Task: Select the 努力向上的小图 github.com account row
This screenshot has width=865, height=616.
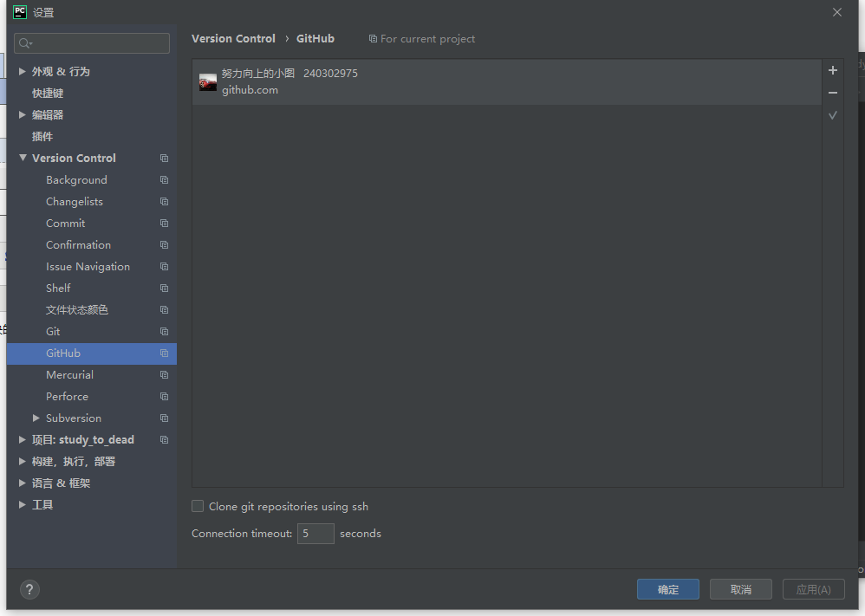Action: [x=506, y=81]
